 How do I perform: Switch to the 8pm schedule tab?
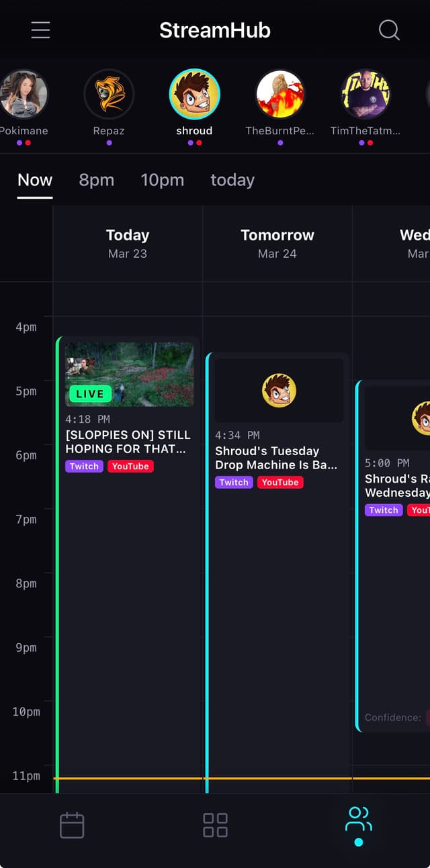click(x=96, y=179)
